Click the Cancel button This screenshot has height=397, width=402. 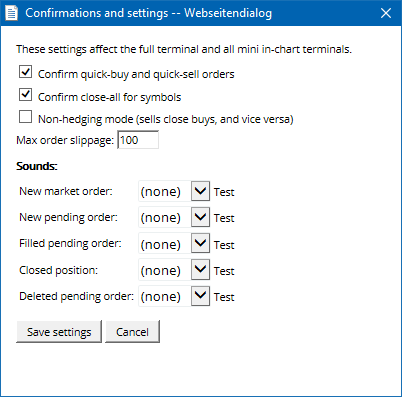click(x=132, y=332)
